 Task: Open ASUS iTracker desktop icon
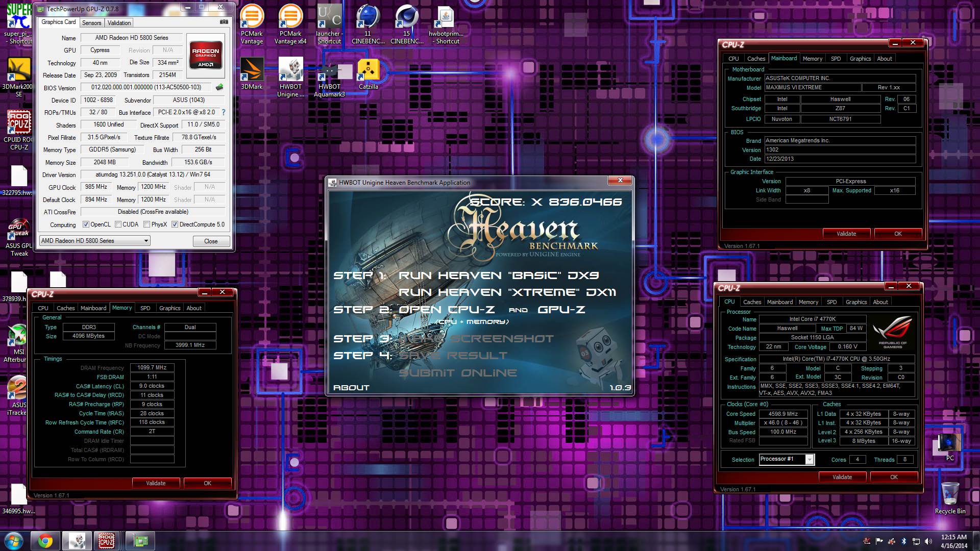(x=18, y=396)
